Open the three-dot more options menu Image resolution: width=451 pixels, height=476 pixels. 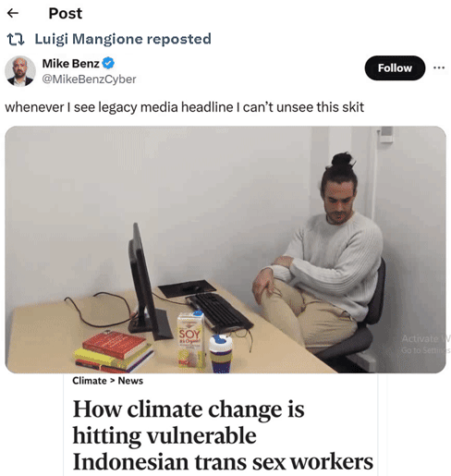click(439, 67)
